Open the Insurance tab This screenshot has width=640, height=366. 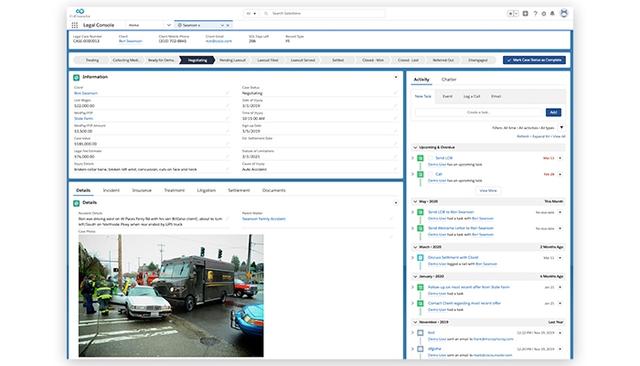point(142,191)
